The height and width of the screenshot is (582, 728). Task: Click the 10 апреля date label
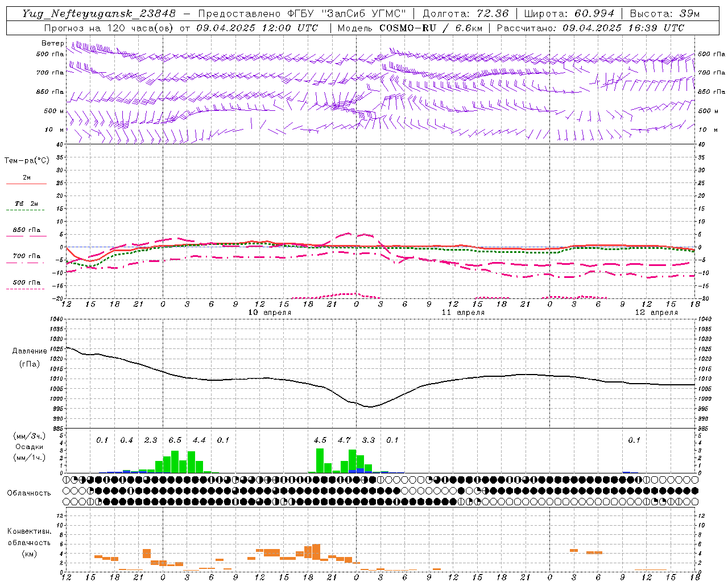point(270,313)
